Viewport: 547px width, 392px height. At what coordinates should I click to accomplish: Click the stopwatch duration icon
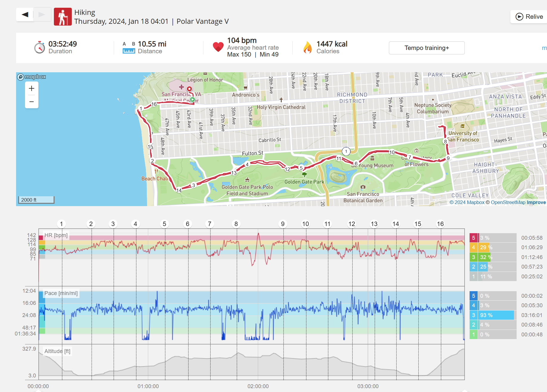pos(39,48)
